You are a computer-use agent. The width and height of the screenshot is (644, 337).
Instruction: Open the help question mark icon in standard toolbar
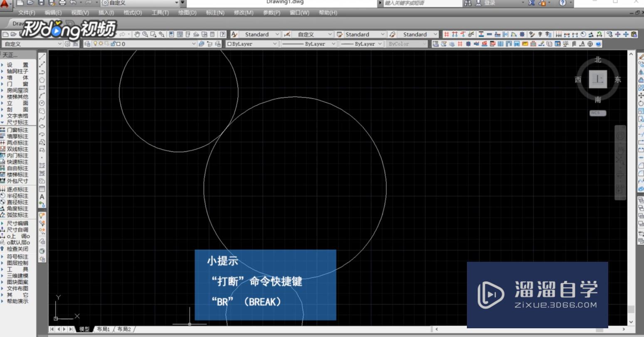[223, 34]
